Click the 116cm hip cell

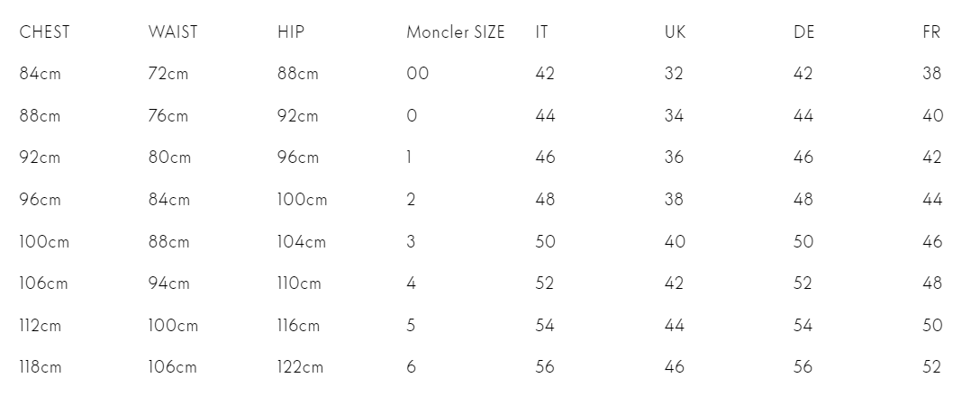pyautogui.click(x=299, y=326)
